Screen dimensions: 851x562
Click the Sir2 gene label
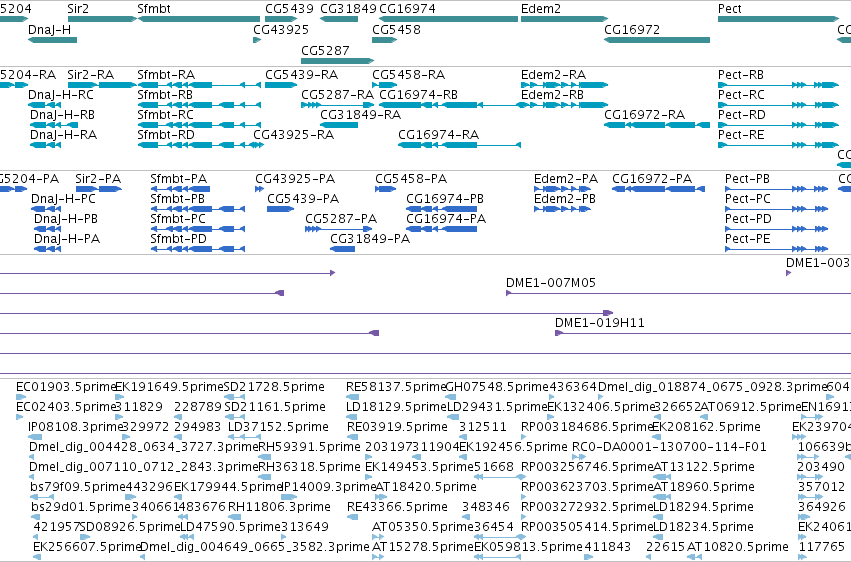point(78,9)
